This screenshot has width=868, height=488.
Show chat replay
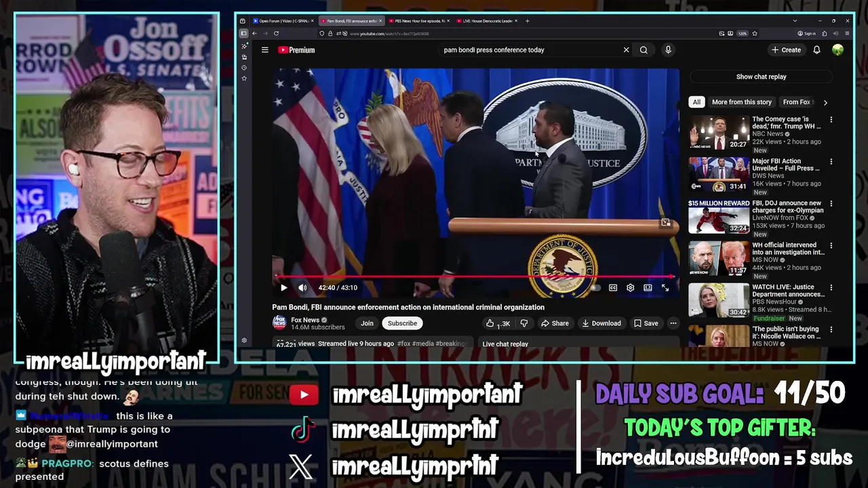761,77
